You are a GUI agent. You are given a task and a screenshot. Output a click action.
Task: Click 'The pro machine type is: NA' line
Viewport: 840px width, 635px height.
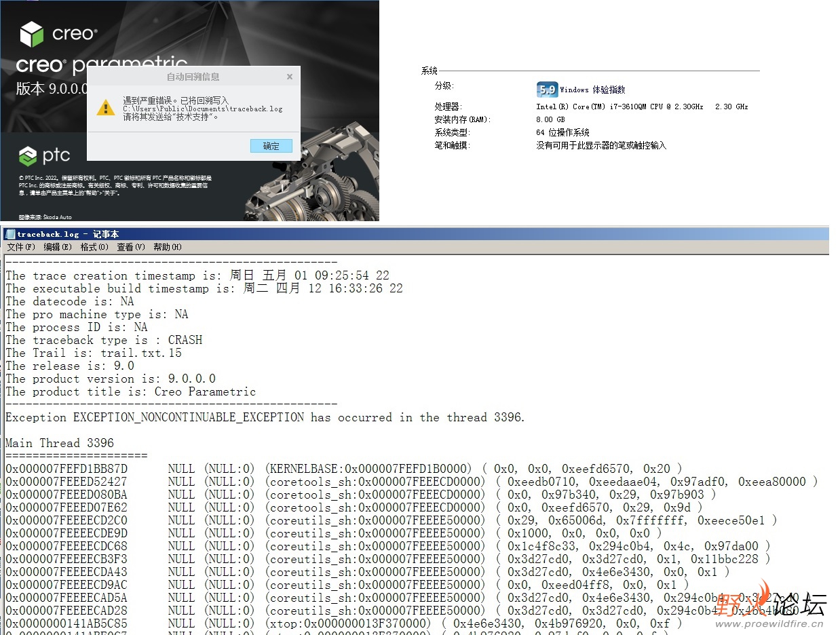coord(97,314)
